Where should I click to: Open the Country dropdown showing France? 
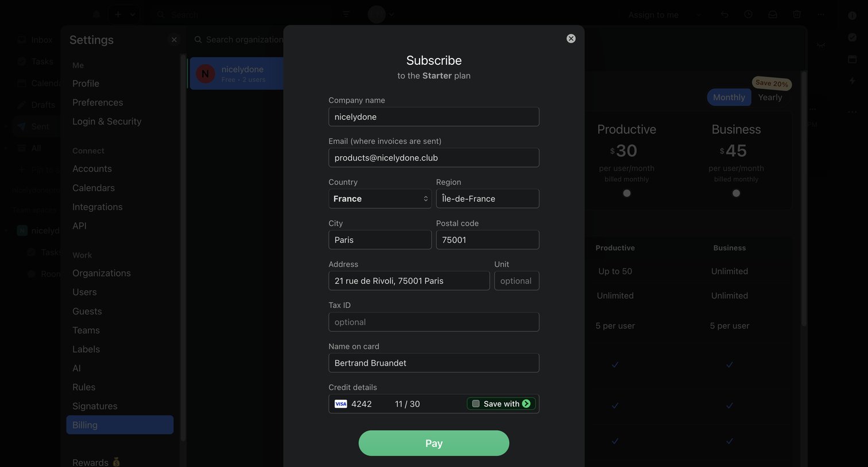(x=380, y=199)
